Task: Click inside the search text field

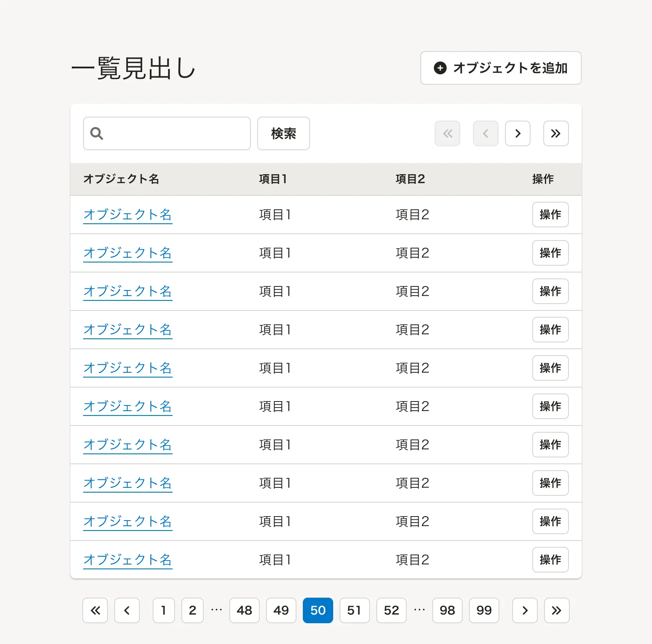Action: 176,133
